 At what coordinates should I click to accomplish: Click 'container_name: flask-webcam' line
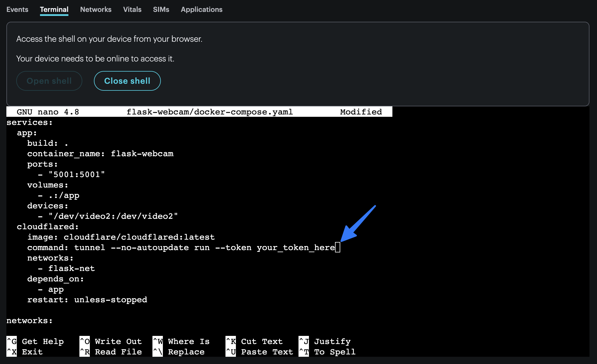100,154
